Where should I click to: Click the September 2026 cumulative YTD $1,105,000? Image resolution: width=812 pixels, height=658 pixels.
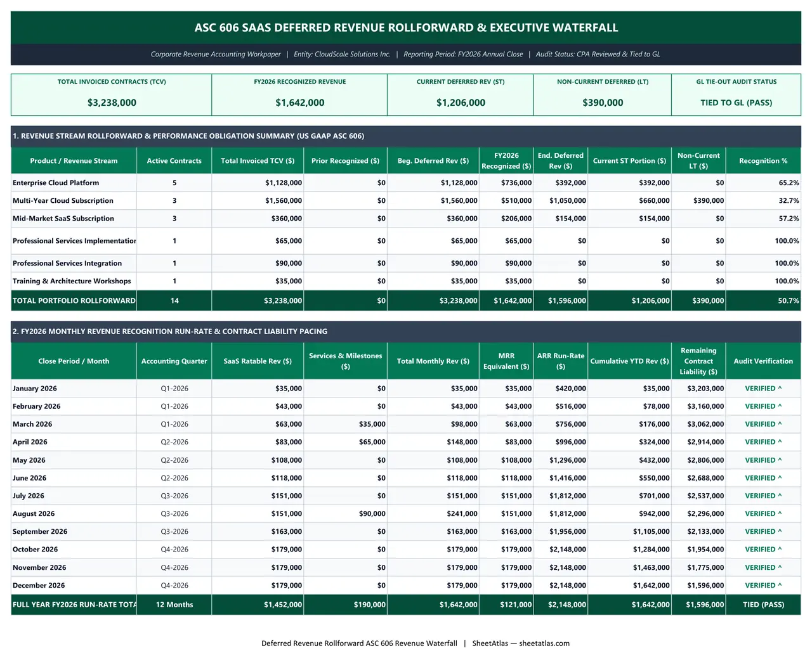pyautogui.click(x=629, y=531)
